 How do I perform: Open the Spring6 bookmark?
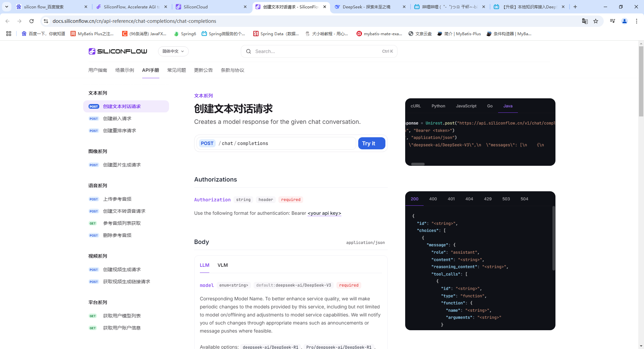185,34
